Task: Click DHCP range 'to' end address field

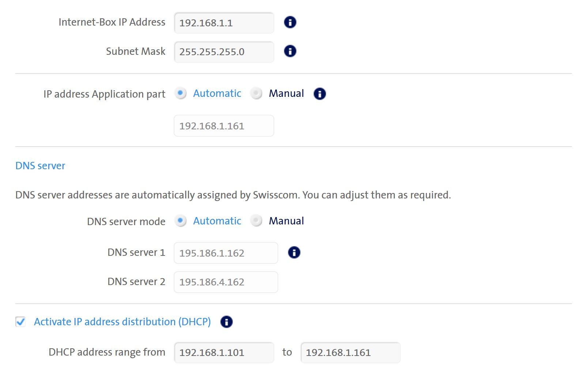Action: pos(350,353)
